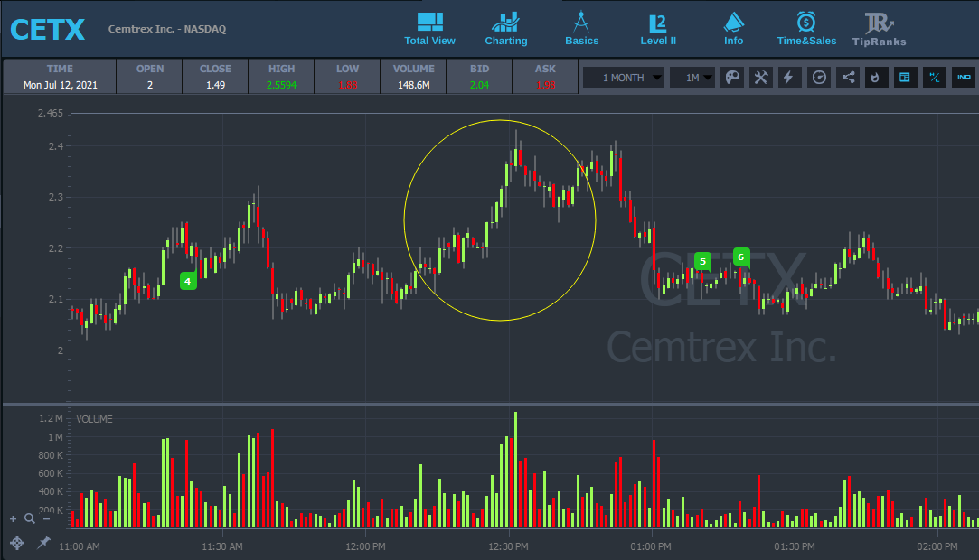The width and height of the screenshot is (979, 560).
Task: Click the 2.4 price axis label
Action: pyautogui.click(x=55, y=146)
